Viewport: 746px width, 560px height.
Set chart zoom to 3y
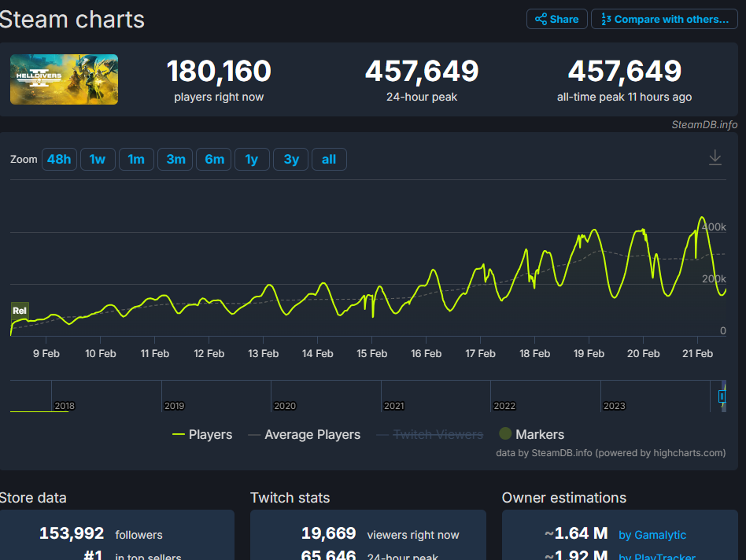(x=290, y=159)
